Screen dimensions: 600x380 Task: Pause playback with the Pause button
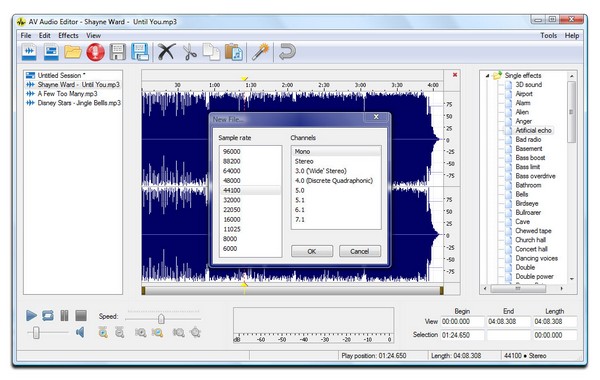[64, 316]
